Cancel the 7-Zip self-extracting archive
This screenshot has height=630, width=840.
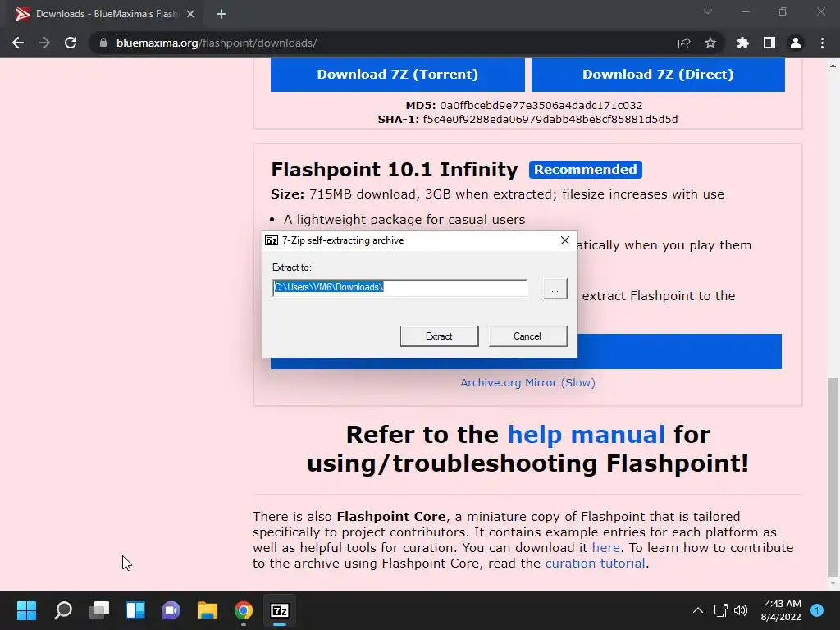(527, 336)
